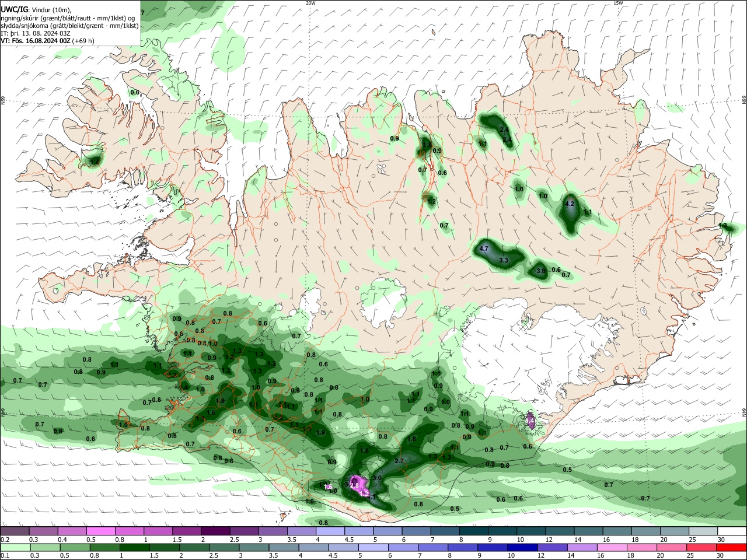The height and width of the screenshot is (560, 747).
Task: Click the '0.1' label under lower legend
Action: pos(5,556)
